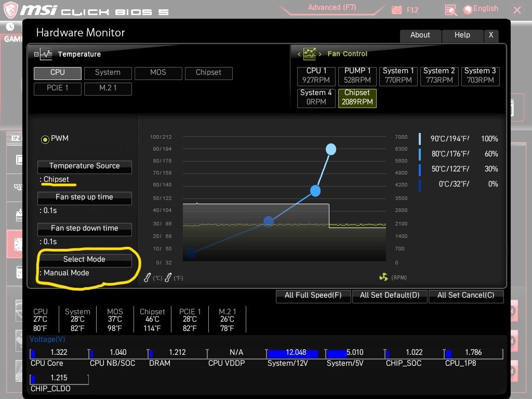
Task: Open search with the magnifier icon
Action: click(x=451, y=10)
